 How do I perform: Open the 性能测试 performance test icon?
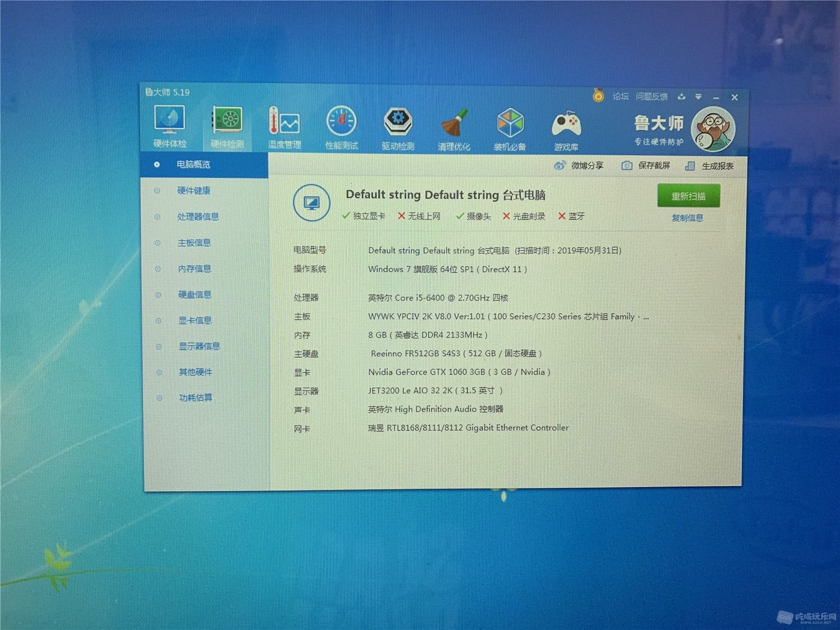[x=342, y=128]
